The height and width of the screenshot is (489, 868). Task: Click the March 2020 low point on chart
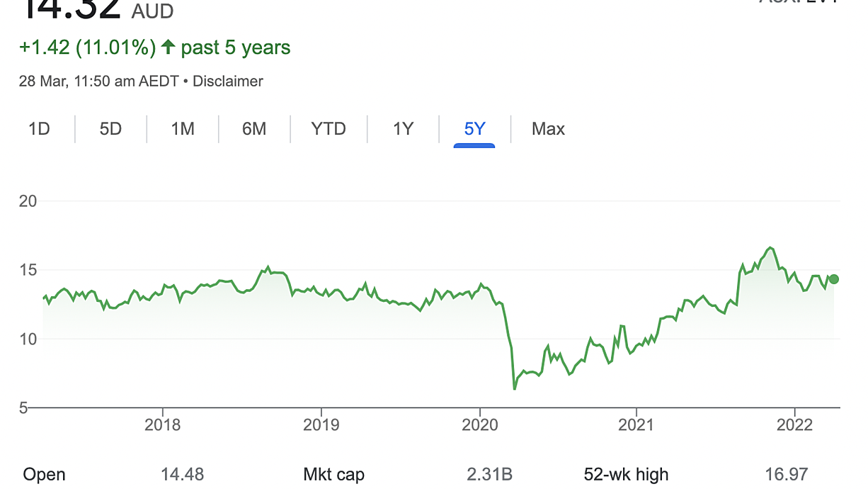coord(515,388)
